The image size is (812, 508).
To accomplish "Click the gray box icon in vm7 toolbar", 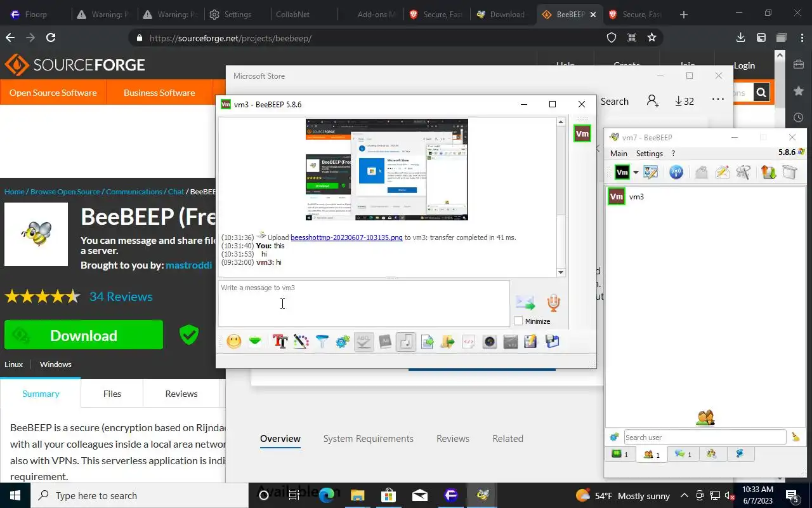I will pyautogui.click(x=790, y=172).
